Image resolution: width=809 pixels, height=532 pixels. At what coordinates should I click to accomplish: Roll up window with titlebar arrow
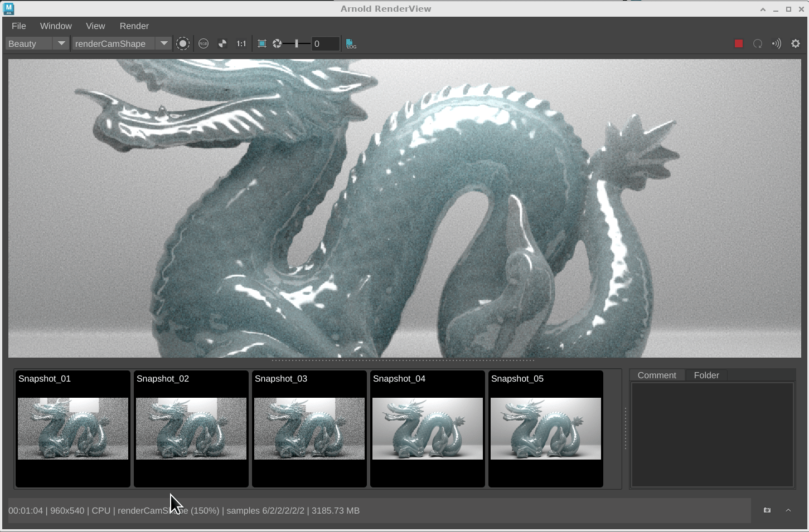(763, 9)
